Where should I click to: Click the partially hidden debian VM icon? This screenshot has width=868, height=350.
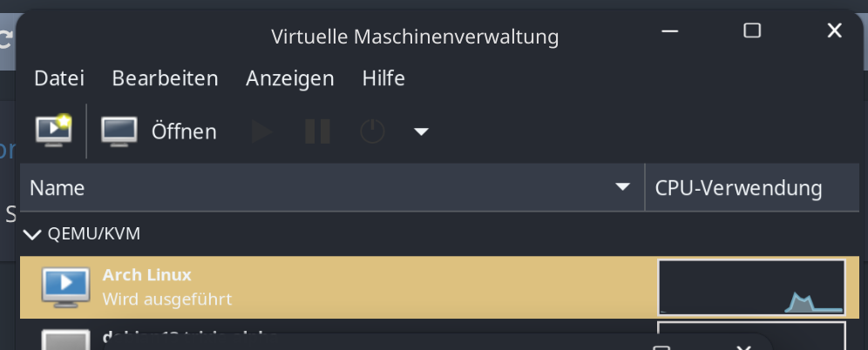[x=66, y=340]
